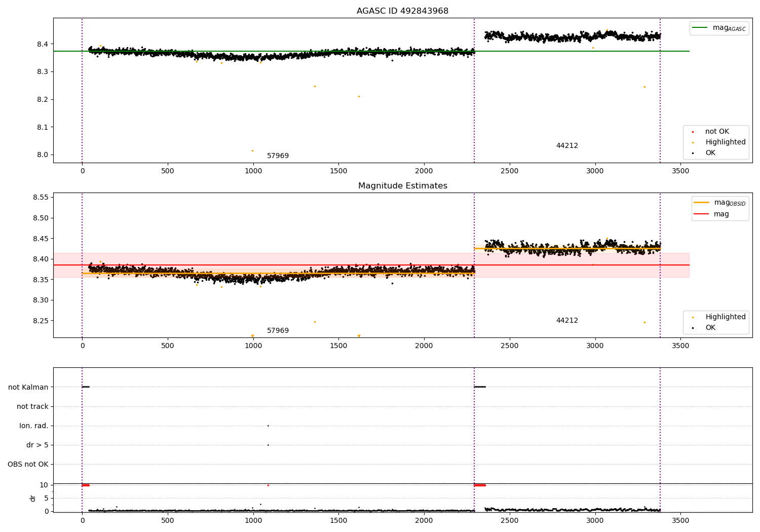Image resolution: width=760 pixels, height=532 pixels.
Task: Click x-axis tick '3500' under the bottom plot
Action: pyautogui.click(x=680, y=520)
